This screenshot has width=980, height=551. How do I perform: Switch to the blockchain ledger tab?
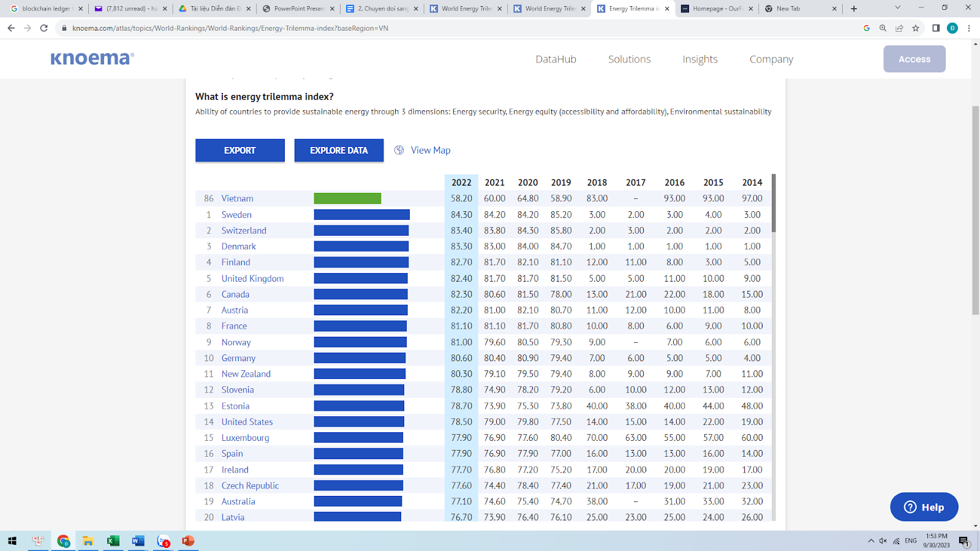[46, 9]
